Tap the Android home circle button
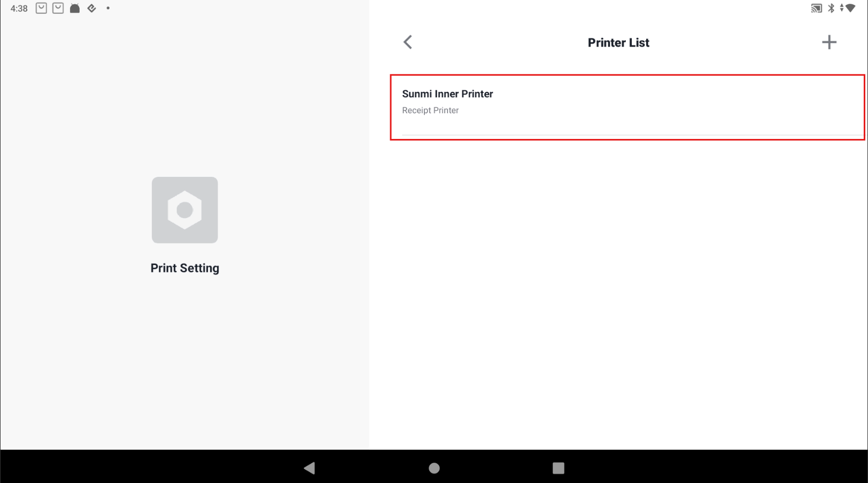The image size is (868, 483). point(434,468)
